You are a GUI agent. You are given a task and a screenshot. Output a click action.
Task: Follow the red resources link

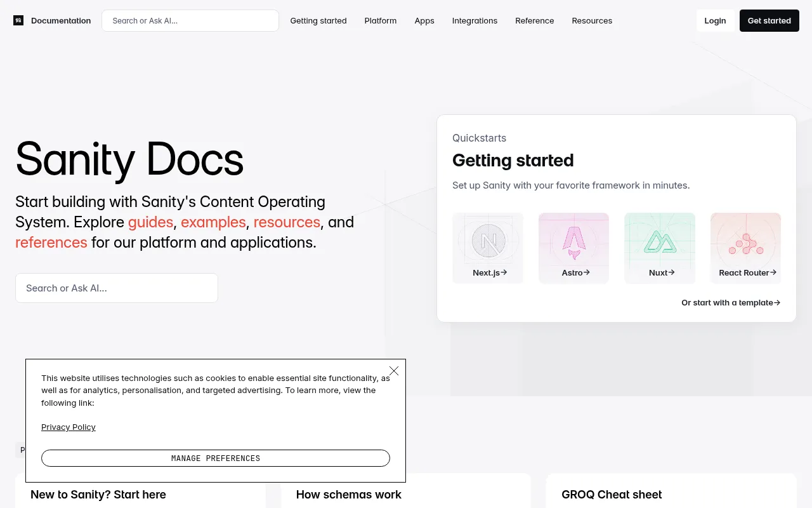coord(287,222)
